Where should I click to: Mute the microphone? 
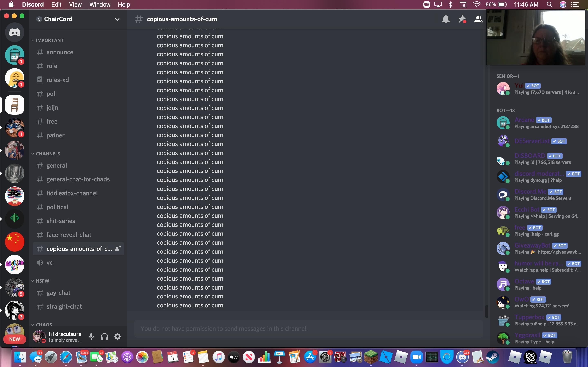pyautogui.click(x=91, y=336)
